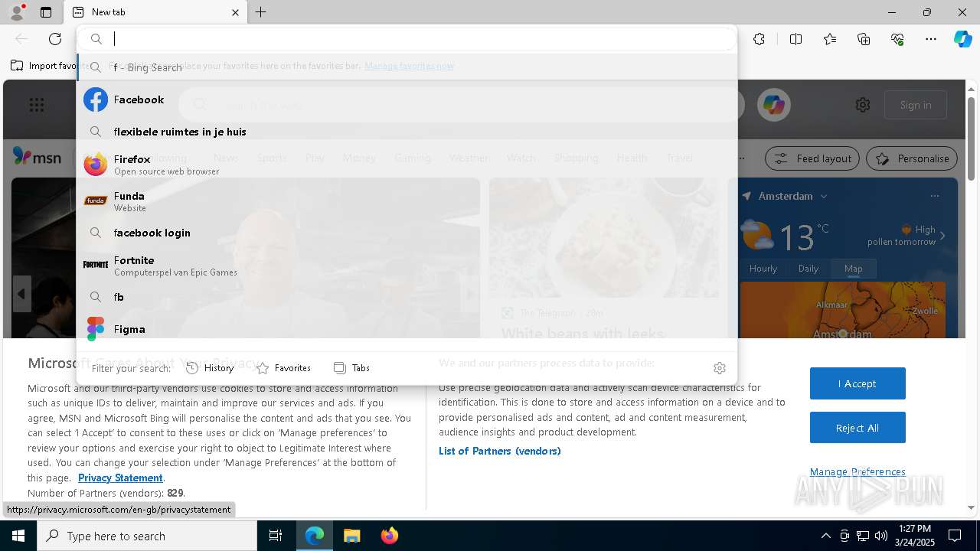The image size is (980, 551).
Task: Click previous slide arrow on news carousel
Action: [x=21, y=294]
